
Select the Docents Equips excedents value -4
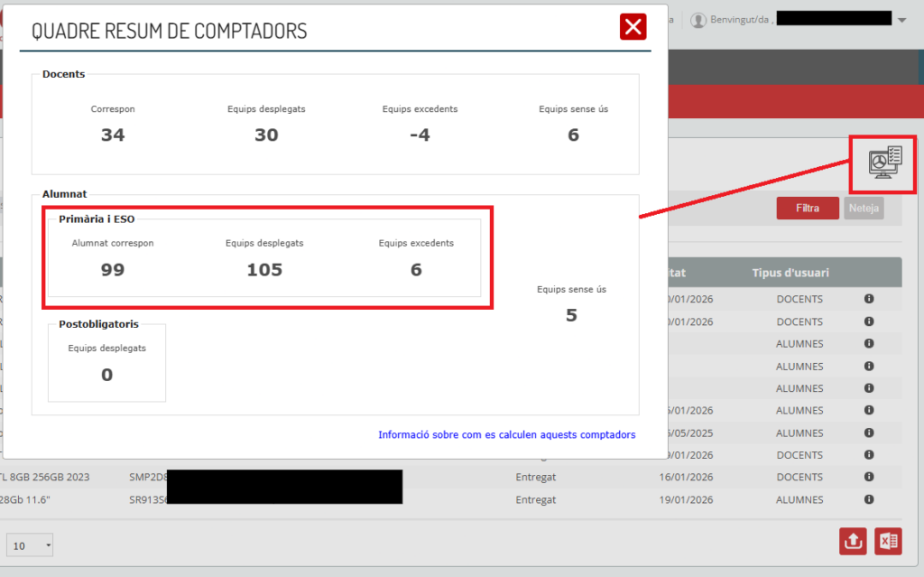420,135
